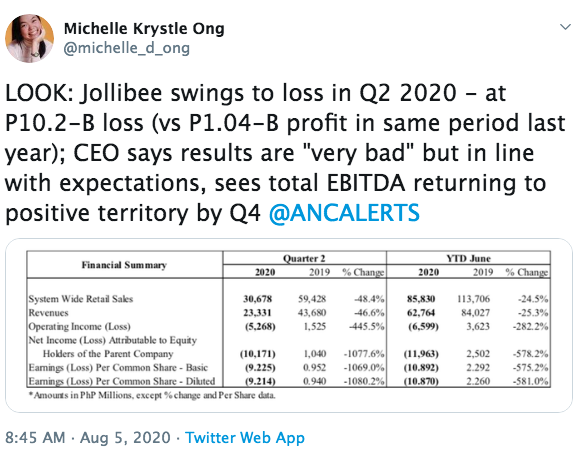Open the @ANCALERTS mention
The width and height of the screenshot is (584, 451).
click(x=344, y=213)
